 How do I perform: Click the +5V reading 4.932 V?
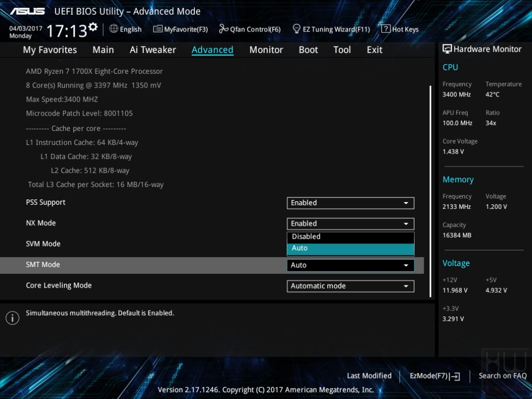[496, 290]
